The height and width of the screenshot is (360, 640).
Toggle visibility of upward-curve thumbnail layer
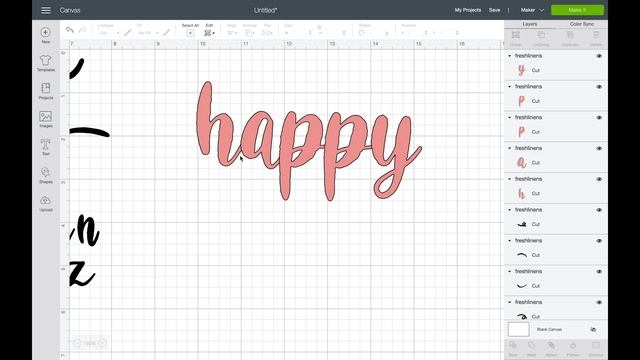599,271
